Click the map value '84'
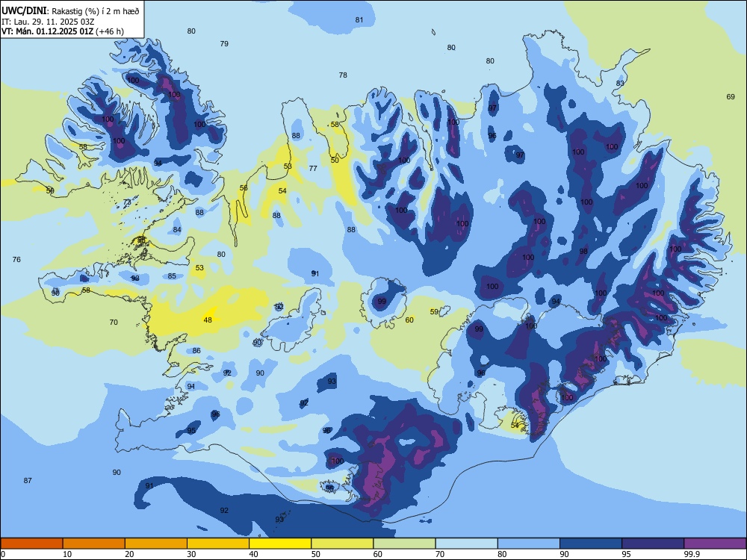The image size is (747, 560). [x=177, y=229]
